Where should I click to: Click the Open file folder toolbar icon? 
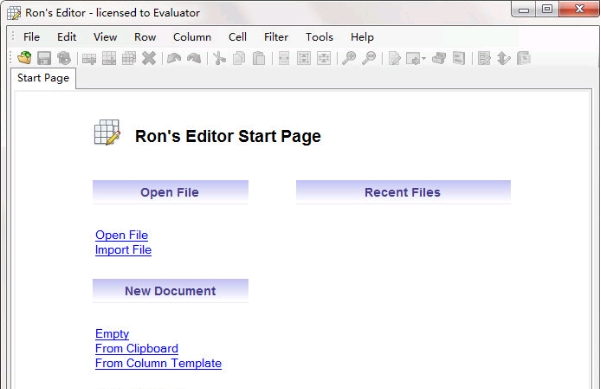[x=24, y=58]
